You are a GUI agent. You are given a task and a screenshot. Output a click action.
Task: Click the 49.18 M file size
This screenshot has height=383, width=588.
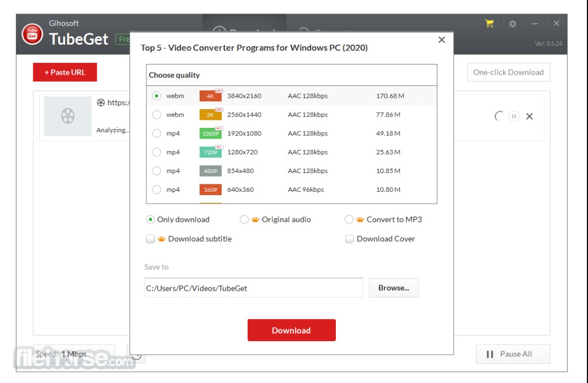pos(388,133)
